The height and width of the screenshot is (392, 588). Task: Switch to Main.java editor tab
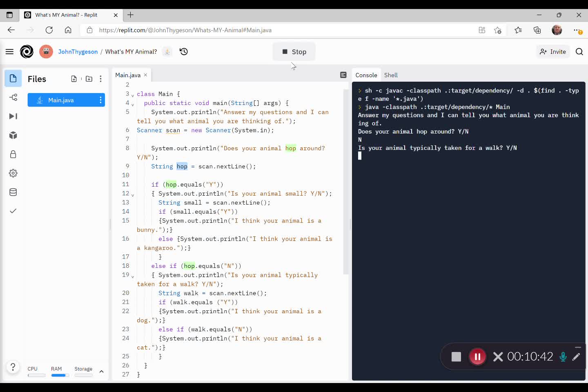pos(128,75)
